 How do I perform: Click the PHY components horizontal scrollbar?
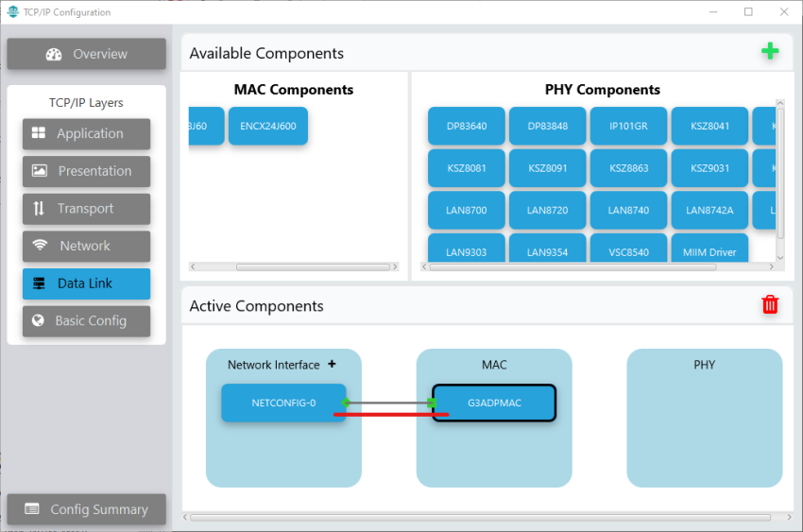572,266
